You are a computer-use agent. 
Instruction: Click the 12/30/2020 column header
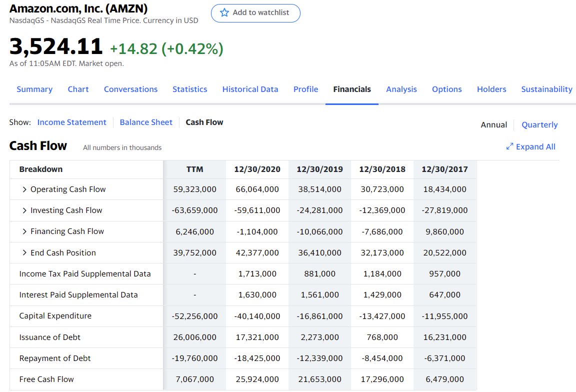[257, 169]
